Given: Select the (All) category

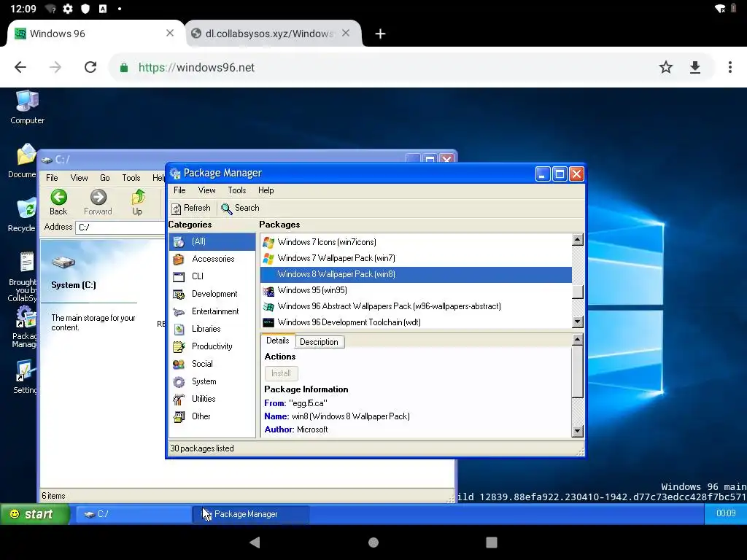Looking at the screenshot, I should [212, 241].
